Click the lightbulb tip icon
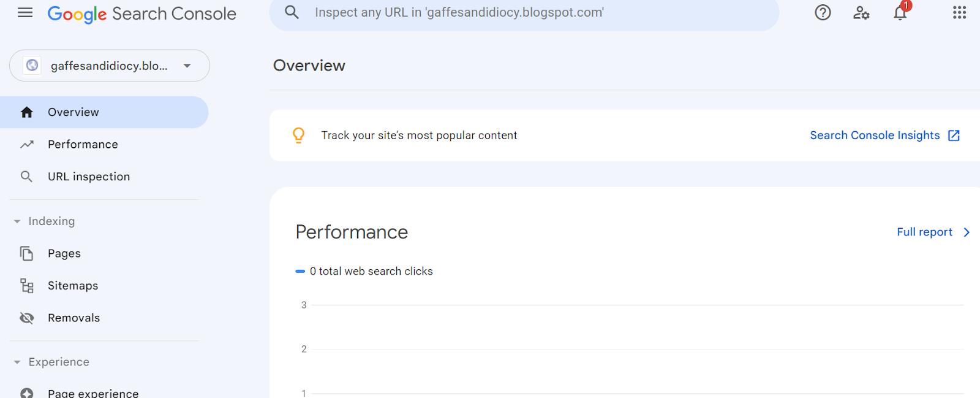980x398 pixels. tap(298, 136)
